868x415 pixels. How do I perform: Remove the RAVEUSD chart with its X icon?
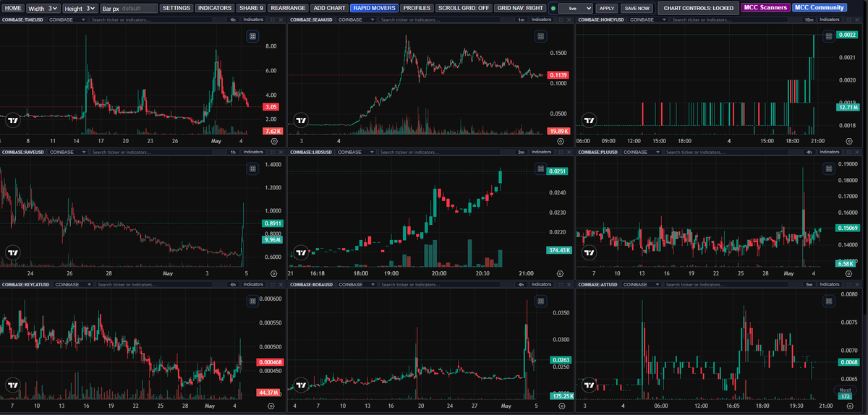(x=281, y=152)
